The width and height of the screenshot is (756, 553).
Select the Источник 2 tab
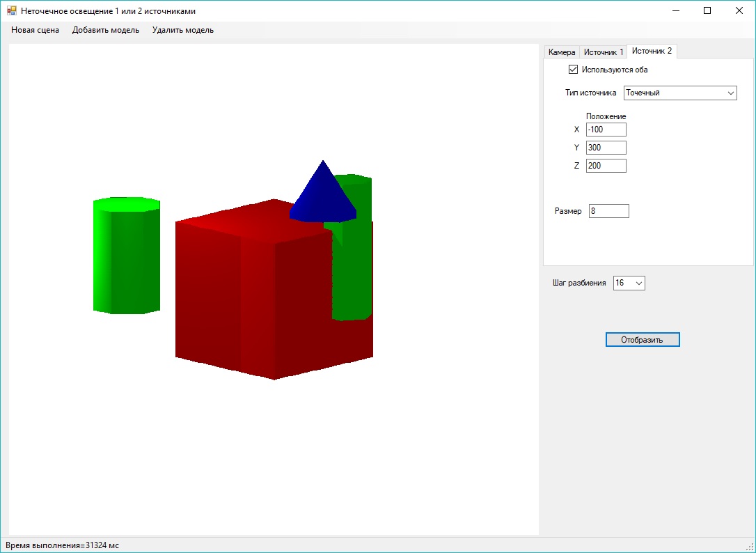point(652,51)
